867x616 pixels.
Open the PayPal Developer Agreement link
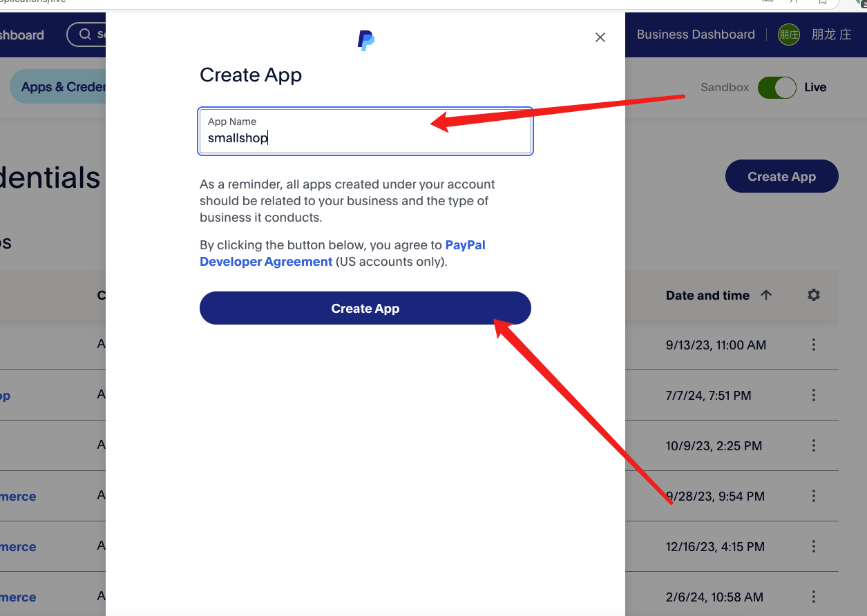[343, 253]
